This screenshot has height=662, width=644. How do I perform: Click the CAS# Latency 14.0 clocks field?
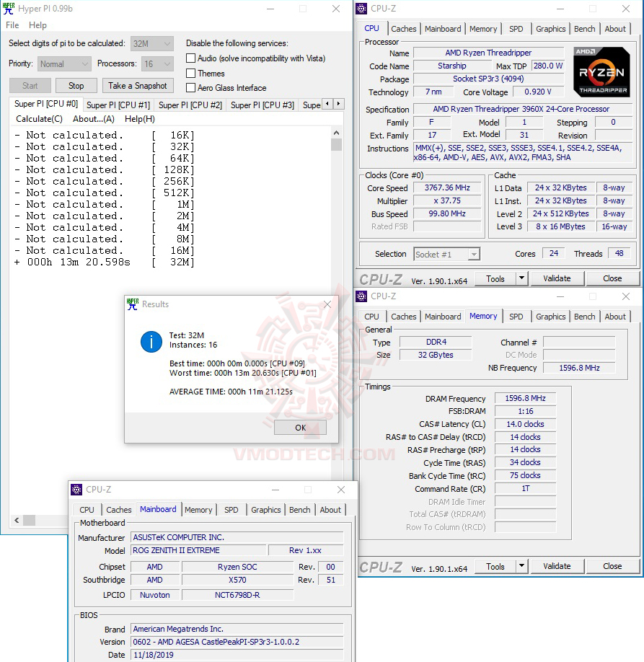coord(525,424)
